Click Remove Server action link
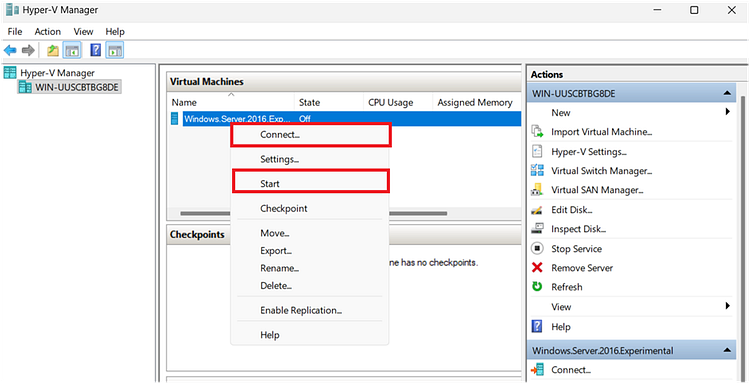This screenshot has height=384, width=750. click(582, 268)
